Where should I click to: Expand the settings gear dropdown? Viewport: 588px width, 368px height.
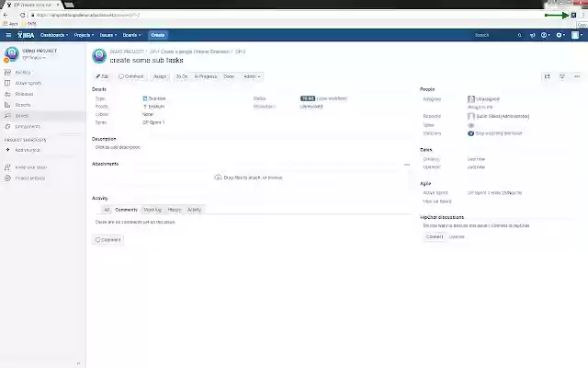pyautogui.click(x=562, y=35)
